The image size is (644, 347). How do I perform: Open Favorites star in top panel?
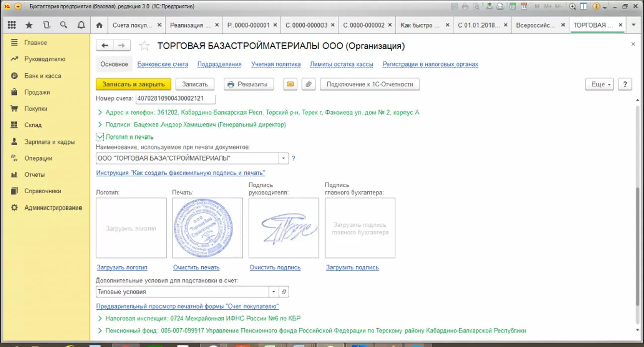click(29, 25)
